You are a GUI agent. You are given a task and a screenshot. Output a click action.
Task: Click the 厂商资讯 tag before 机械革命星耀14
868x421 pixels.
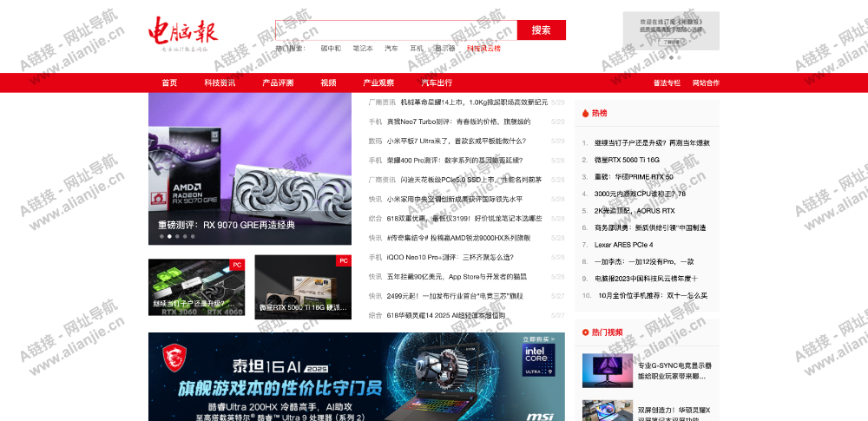pos(382,102)
